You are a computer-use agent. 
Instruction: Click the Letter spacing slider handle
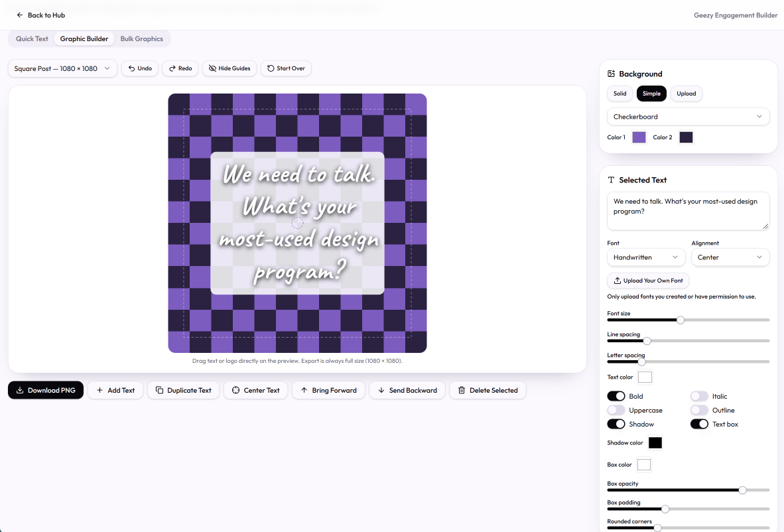pos(642,362)
